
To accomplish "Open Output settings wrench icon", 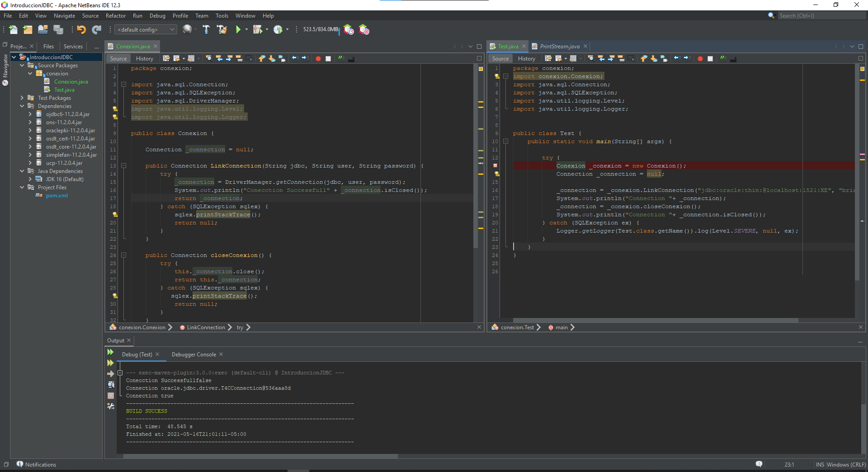I will click(x=111, y=406).
